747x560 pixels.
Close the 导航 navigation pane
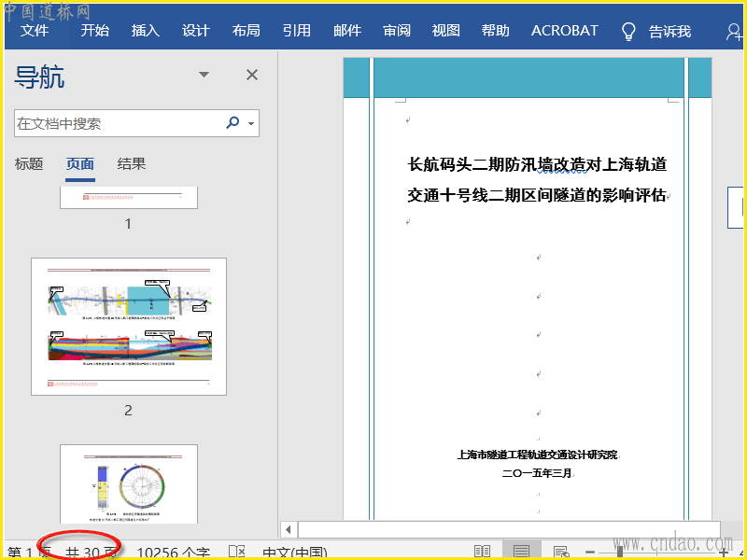coord(252,75)
